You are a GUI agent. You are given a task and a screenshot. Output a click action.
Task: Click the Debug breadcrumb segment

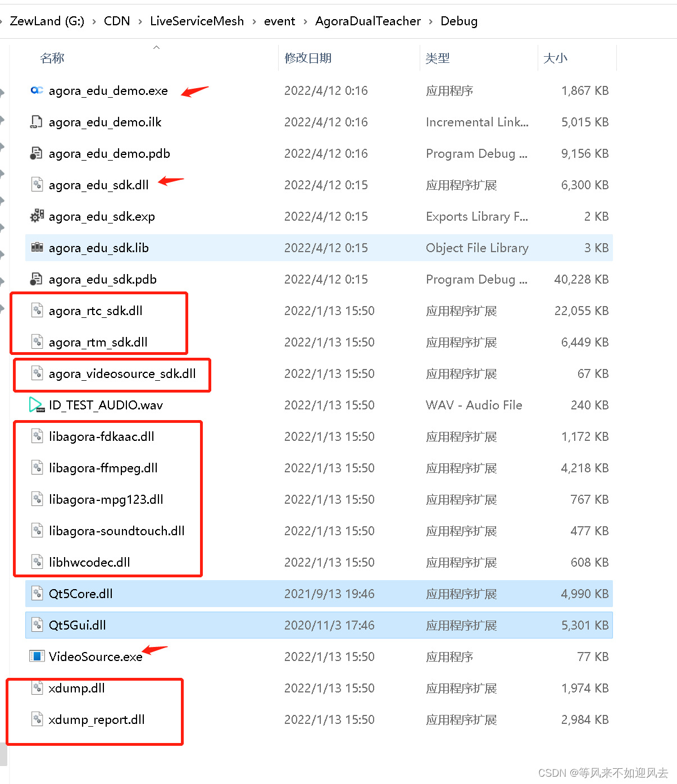459,21
